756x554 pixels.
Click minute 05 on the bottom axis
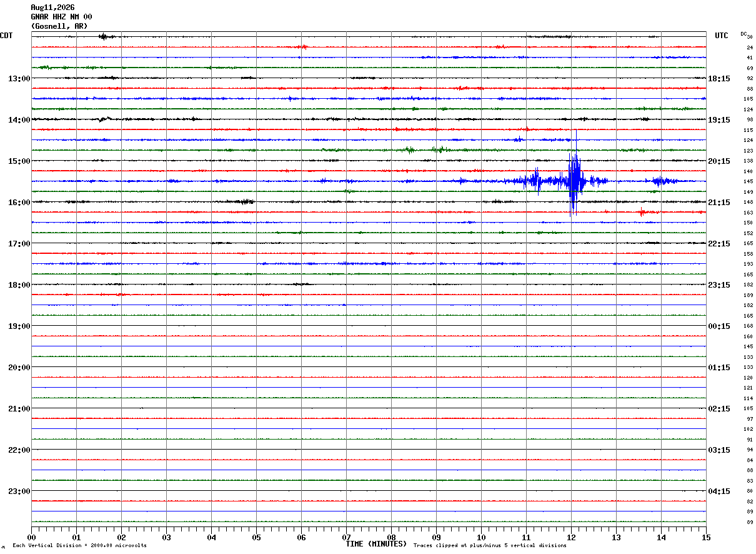(x=256, y=537)
